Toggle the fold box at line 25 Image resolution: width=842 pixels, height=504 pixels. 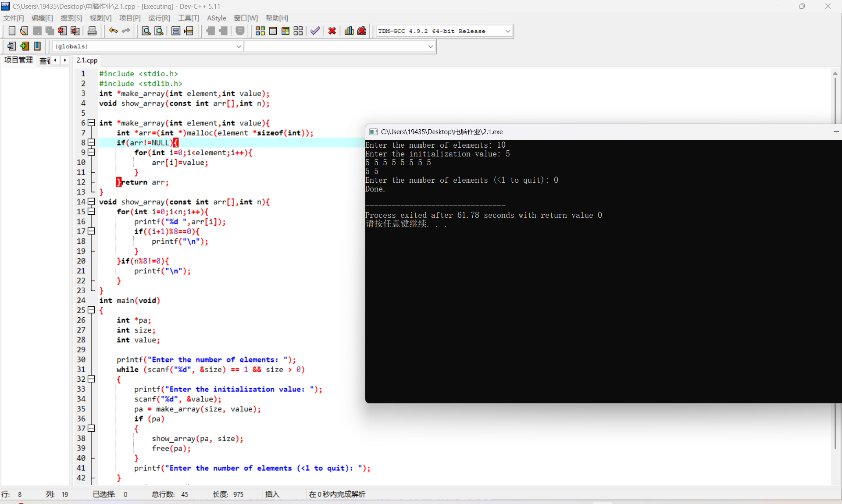click(x=91, y=310)
